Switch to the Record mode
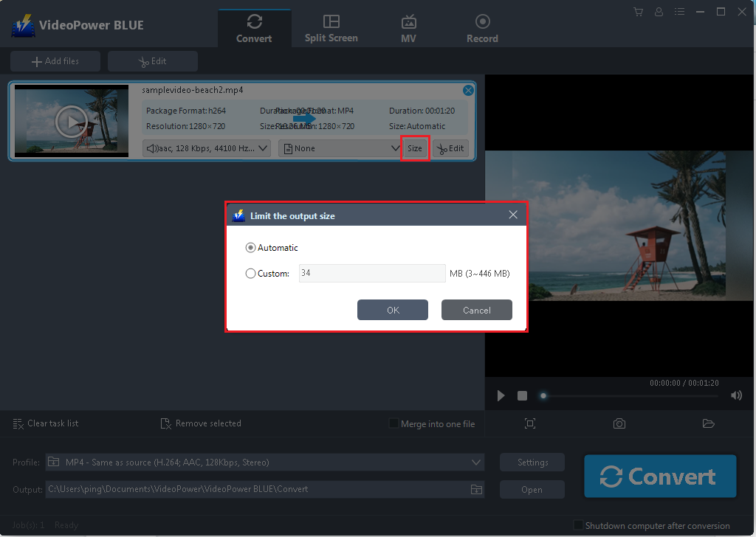Screen dimensions: 756x537 point(482,27)
